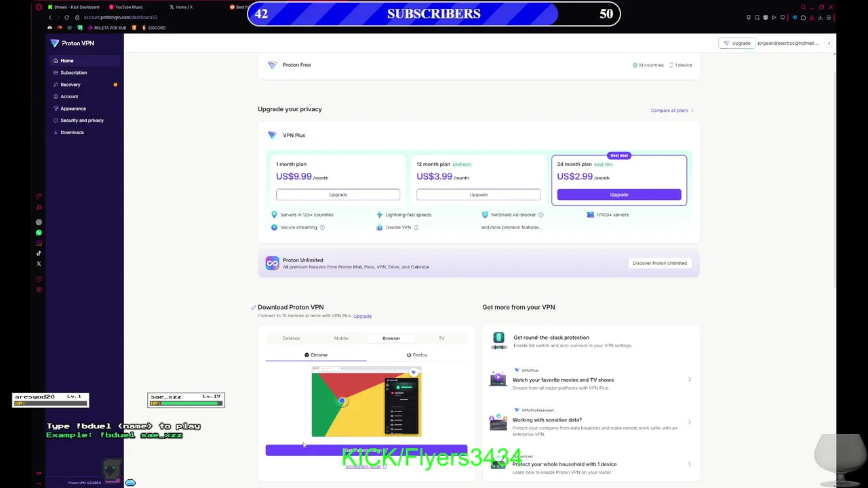
Task: Open the Compare all plans link
Action: coord(672,110)
